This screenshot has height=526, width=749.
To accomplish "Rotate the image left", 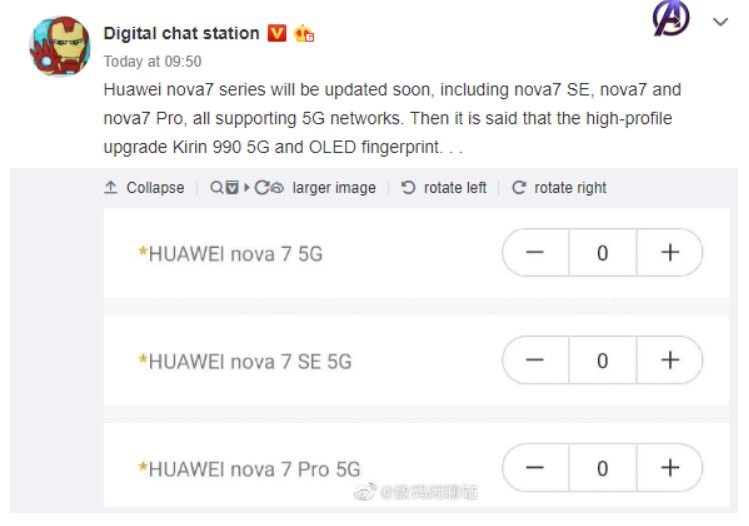I will coord(444,187).
